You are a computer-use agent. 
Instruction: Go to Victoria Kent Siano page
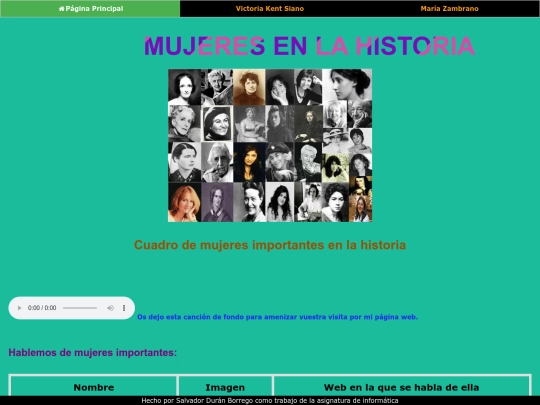270,9
